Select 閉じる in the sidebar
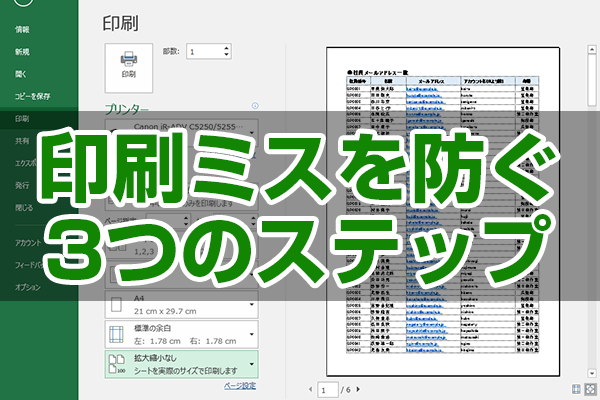600x400 pixels. pos(24,207)
